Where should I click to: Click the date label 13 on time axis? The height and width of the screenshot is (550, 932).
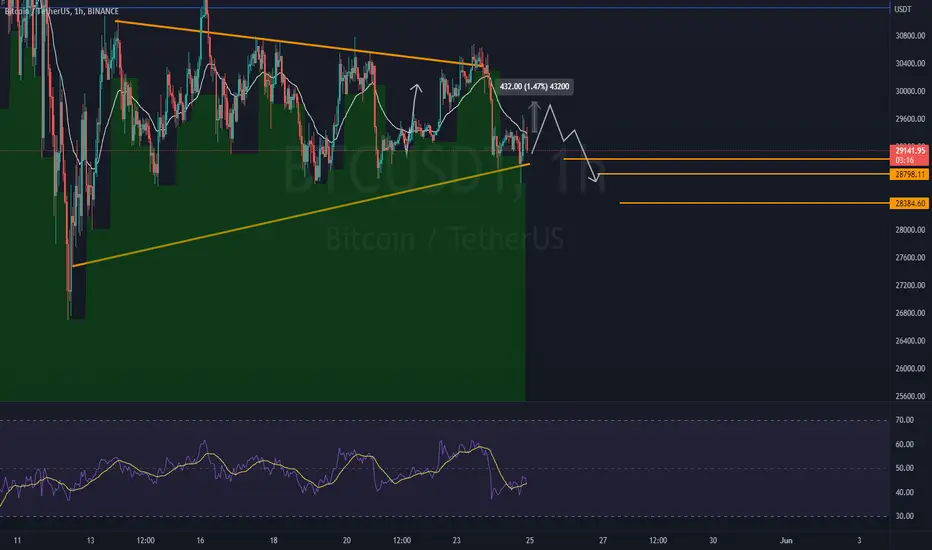pos(90,540)
